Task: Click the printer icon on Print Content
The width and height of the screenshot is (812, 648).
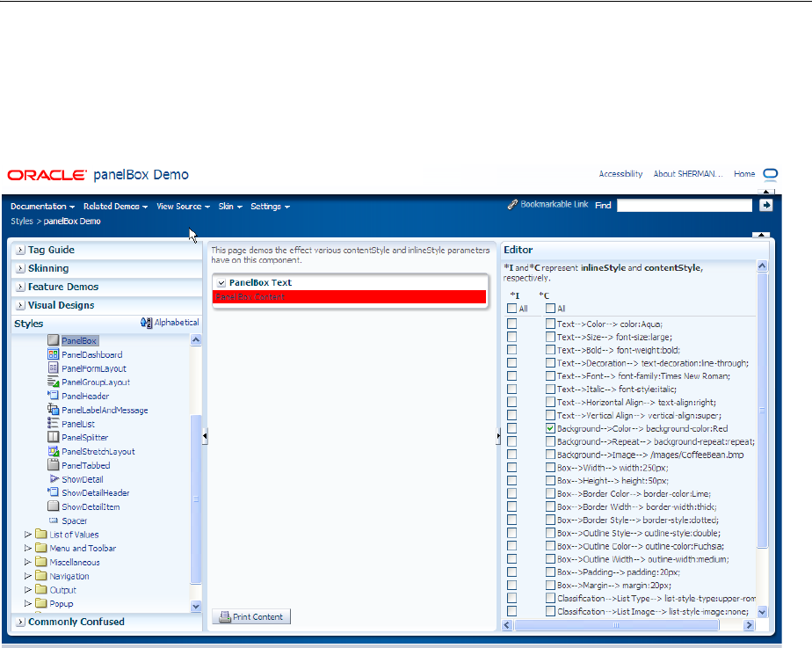Action: tap(225, 616)
